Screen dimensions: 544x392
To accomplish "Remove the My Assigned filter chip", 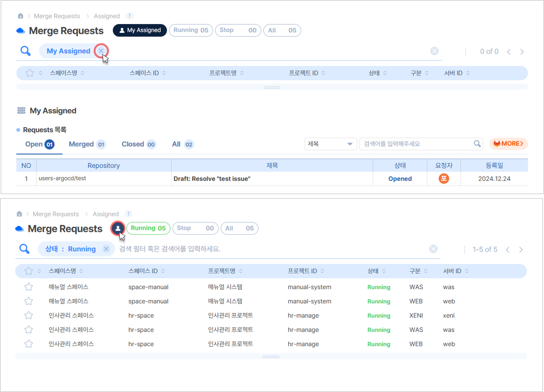I will pos(101,51).
